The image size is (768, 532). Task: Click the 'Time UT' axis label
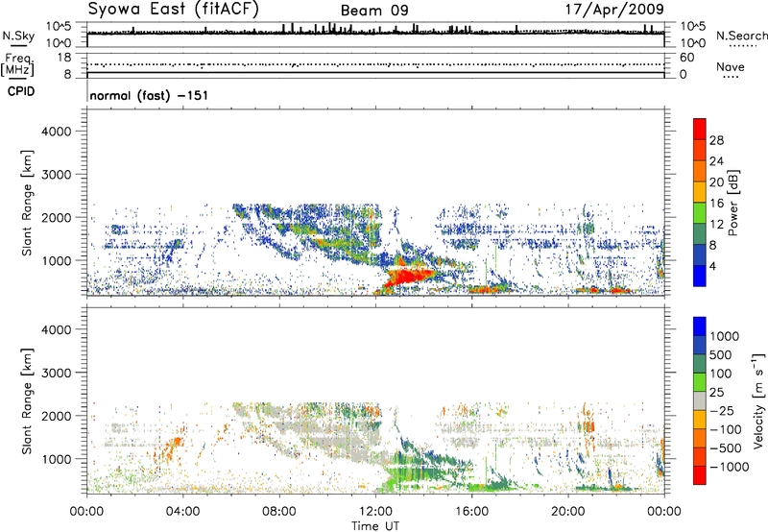(x=375, y=526)
